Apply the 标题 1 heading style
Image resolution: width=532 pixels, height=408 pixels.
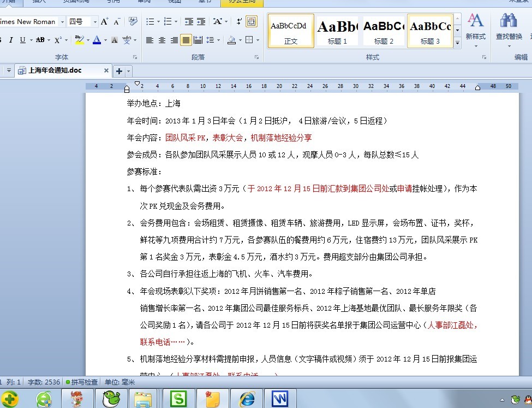[x=337, y=31]
